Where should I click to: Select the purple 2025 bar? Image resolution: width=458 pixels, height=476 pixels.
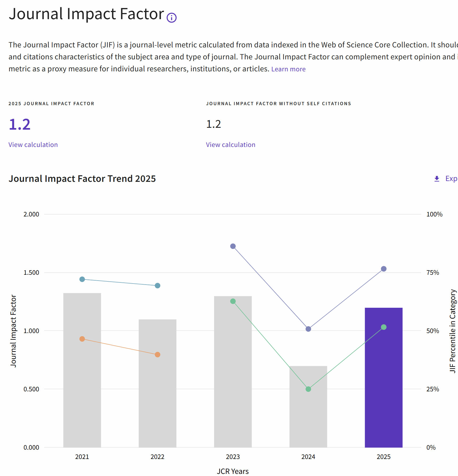[x=383, y=377]
